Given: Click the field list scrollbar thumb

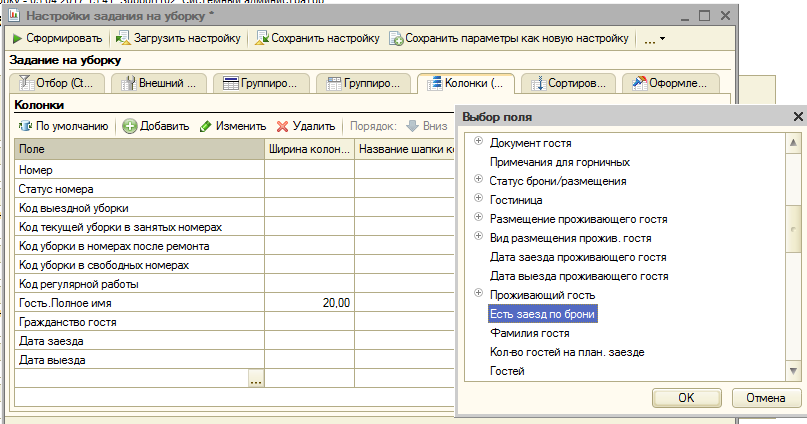Looking at the screenshot, I should (x=793, y=229).
